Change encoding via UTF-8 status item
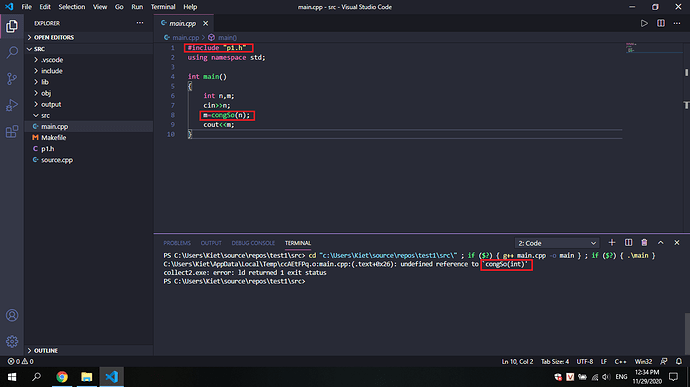The width and height of the screenshot is (690, 387). 585,361
